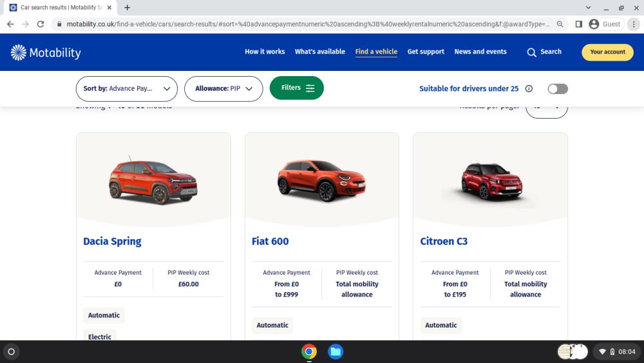This screenshot has width=644, height=363.
Task: Toggle Suitable for drivers under 25
Action: point(558,89)
